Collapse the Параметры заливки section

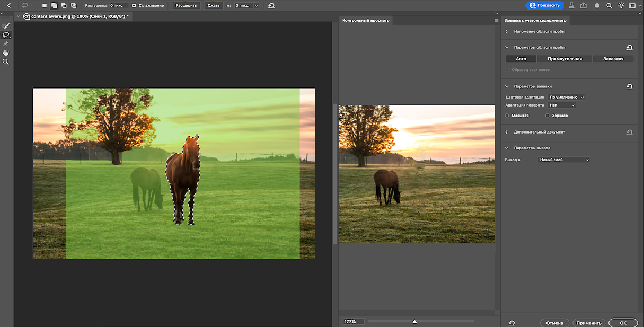point(507,86)
